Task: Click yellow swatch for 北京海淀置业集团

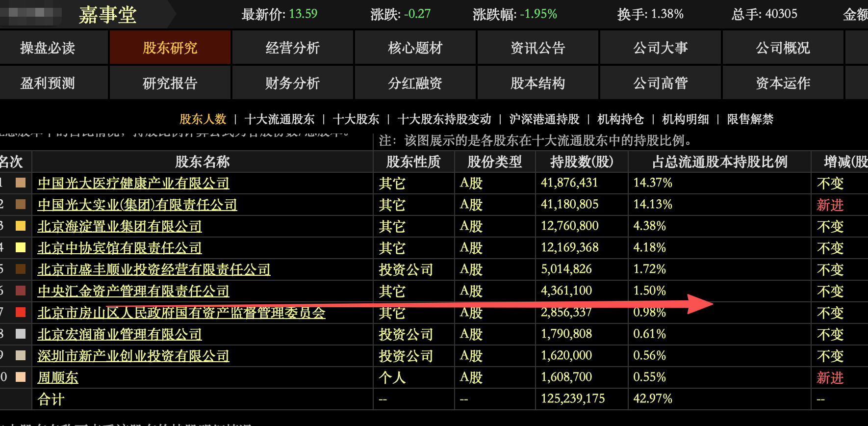Action: coord(21,226)
